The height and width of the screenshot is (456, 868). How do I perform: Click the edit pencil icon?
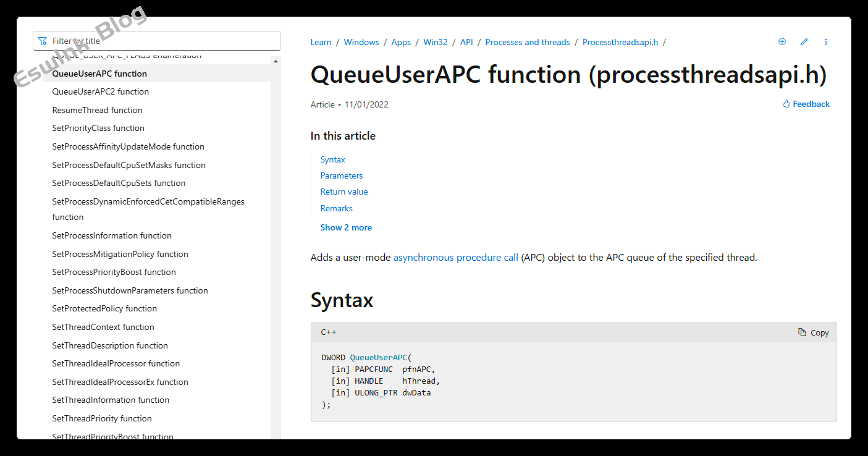tap(804, 42)
